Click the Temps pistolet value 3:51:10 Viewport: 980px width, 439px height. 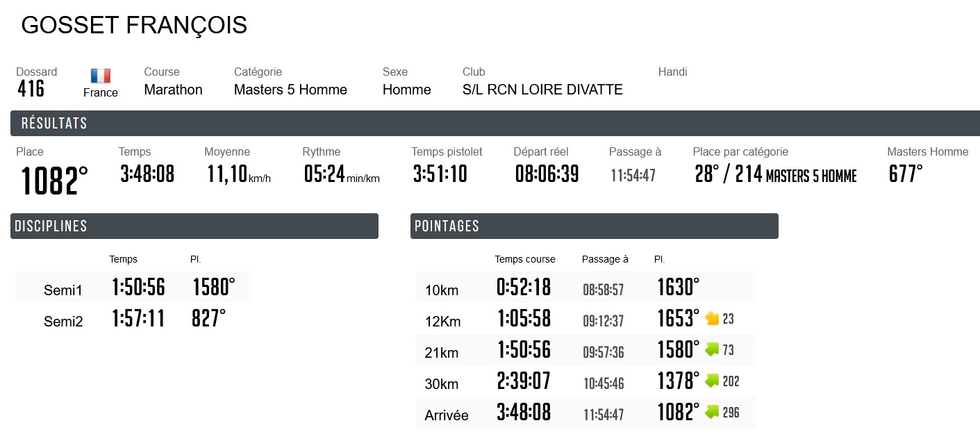point(439,174)
